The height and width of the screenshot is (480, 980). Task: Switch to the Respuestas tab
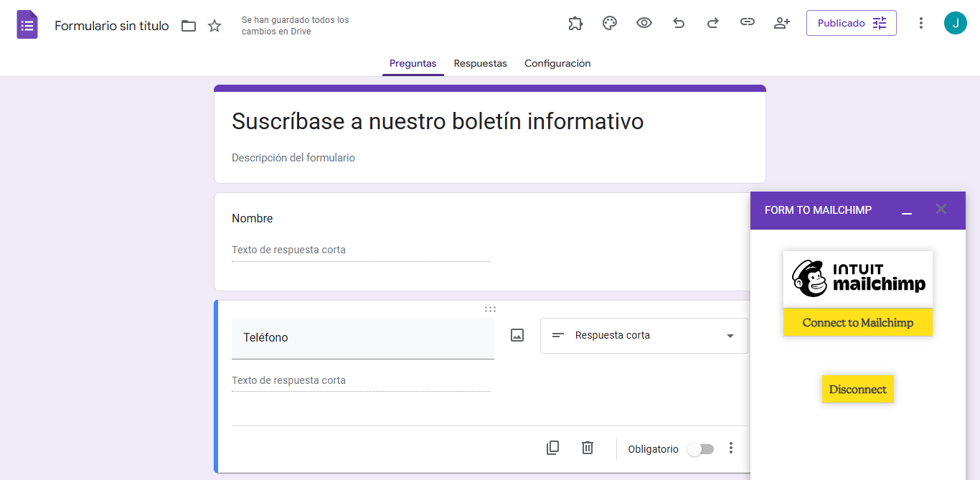[481, 63]
